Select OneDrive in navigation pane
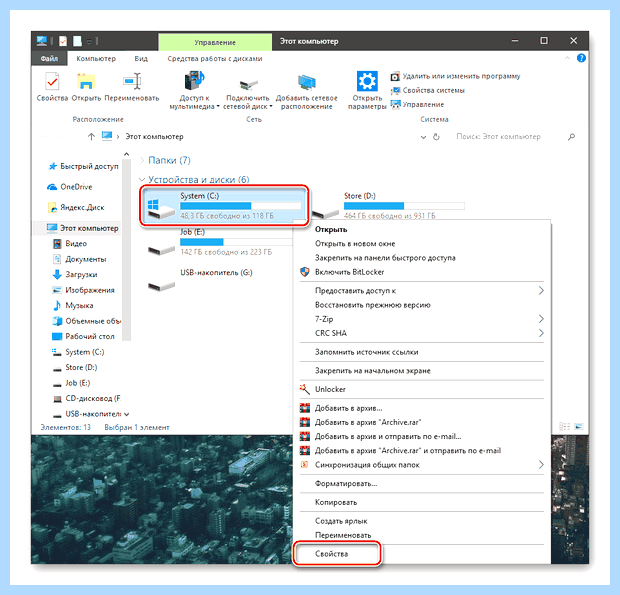Viewport: 620px width, 595px height. click(x=70, y=187)
